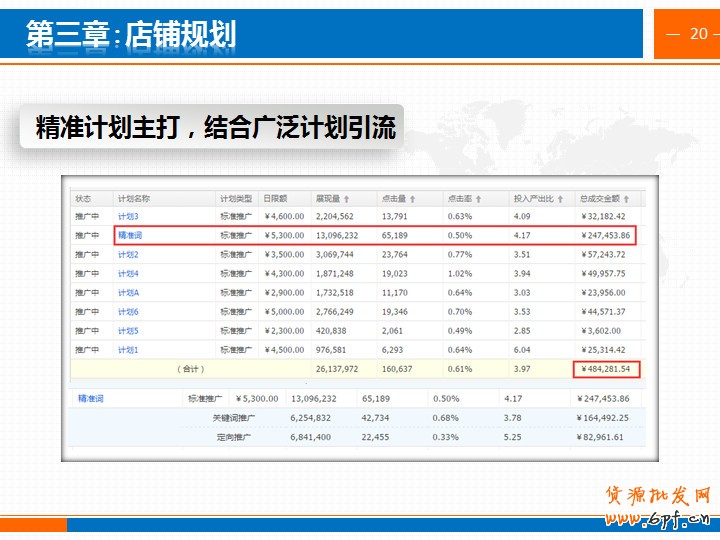The image size is (720, 540).
Task: Click the 投入产出比 sort arrow
Action: point(561,199)
